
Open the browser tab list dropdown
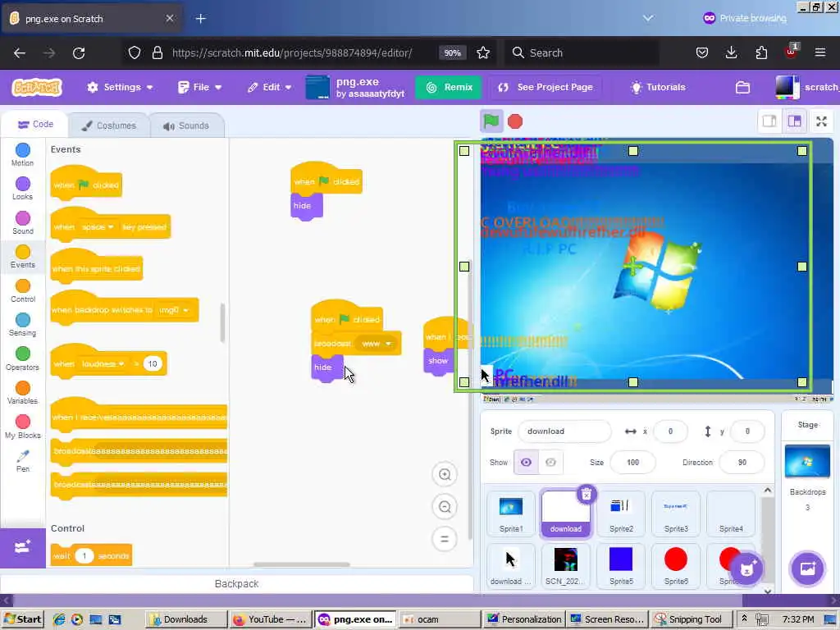(x=648, y=18)
